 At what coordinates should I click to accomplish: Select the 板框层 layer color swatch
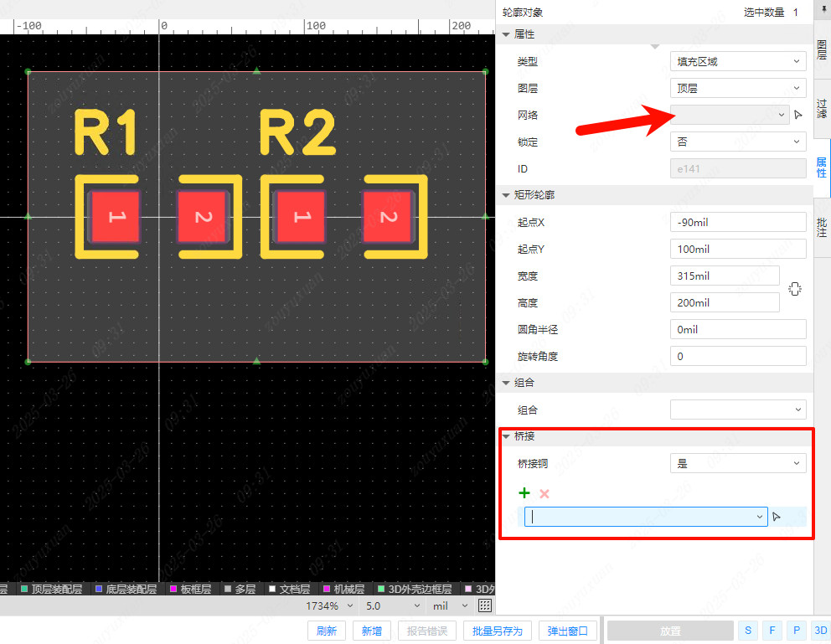click(x=174, y=590)
